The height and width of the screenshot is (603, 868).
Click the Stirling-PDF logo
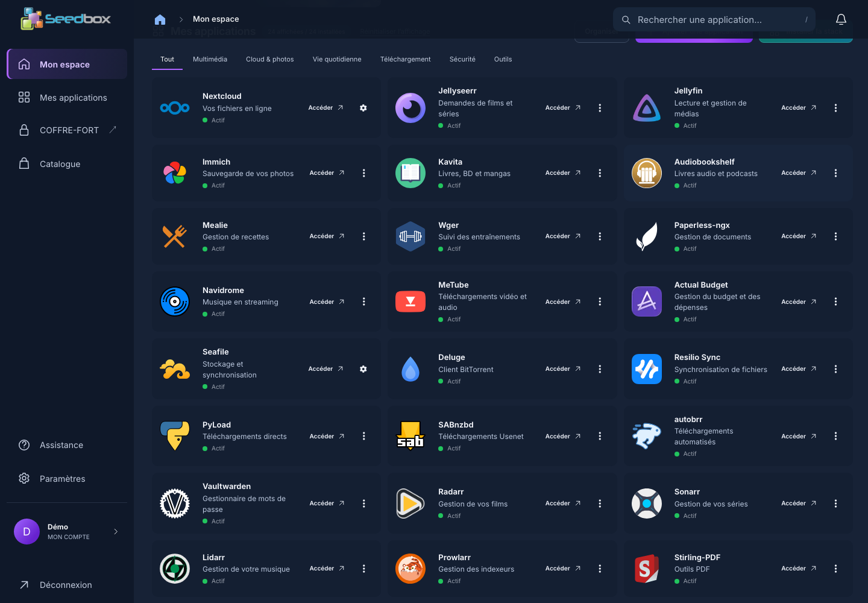[x=647, y=569]
